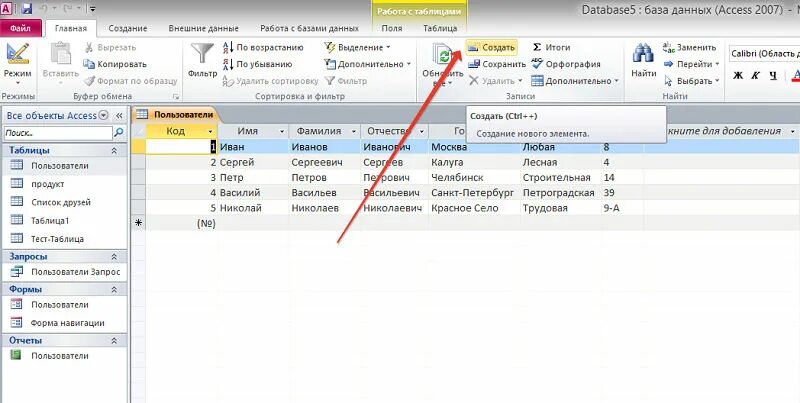Open Фамилия column header dropdown

pos(354,132)
